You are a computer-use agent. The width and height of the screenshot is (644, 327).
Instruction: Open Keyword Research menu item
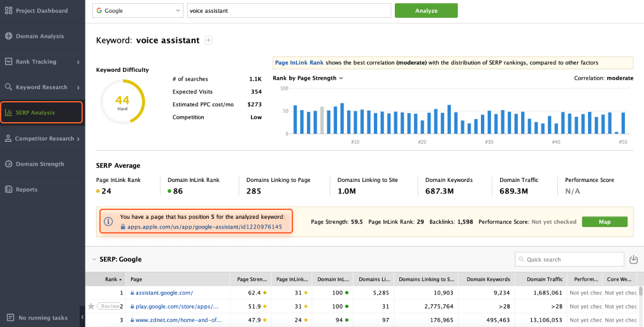click(41, 87)
